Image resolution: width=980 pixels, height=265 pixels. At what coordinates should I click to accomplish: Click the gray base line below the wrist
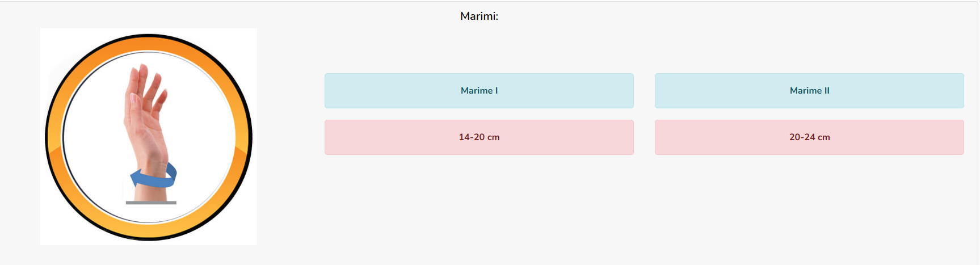(151, 203)
